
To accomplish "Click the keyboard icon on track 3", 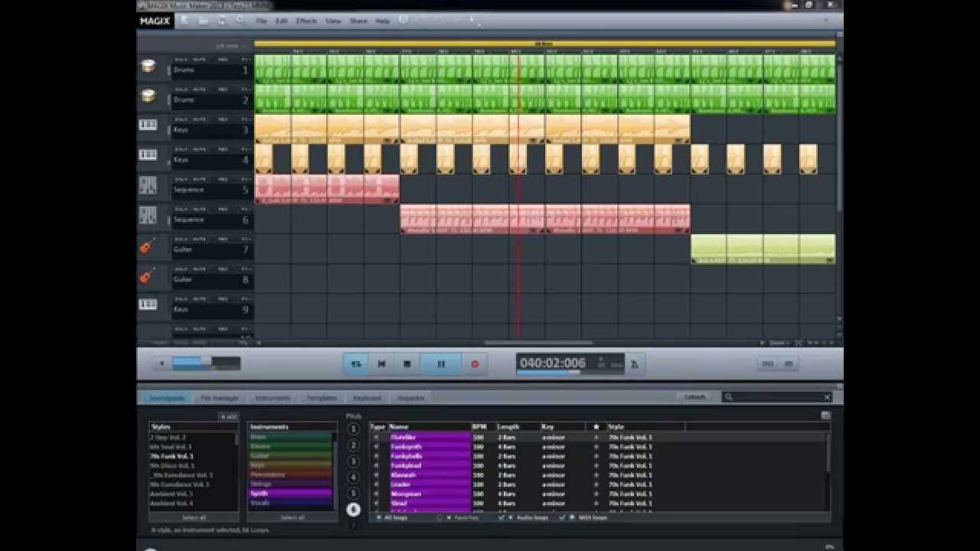I will [x=148, y=125].
